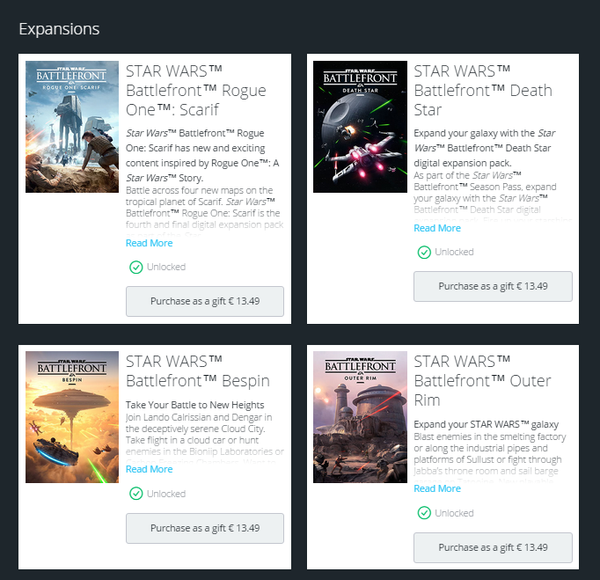Expand Read More for the Outer Rim expansion
This screenshot has height=580, width=600.
(x=437, y=489)
